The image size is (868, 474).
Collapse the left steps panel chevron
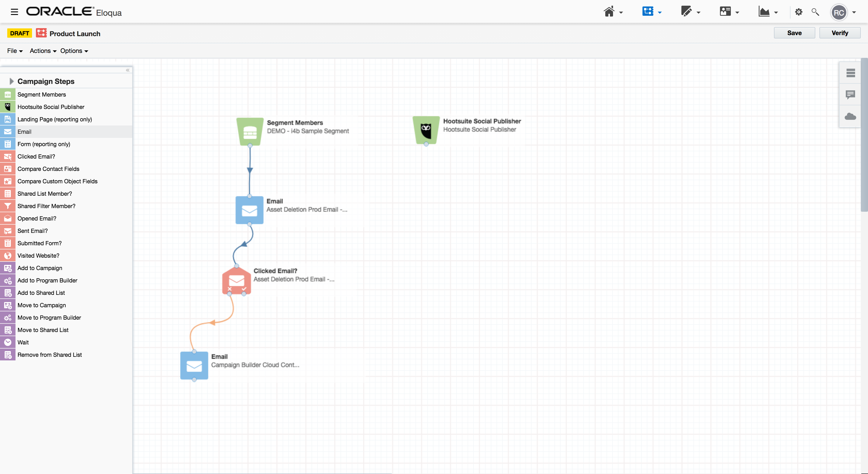(128, 70)
